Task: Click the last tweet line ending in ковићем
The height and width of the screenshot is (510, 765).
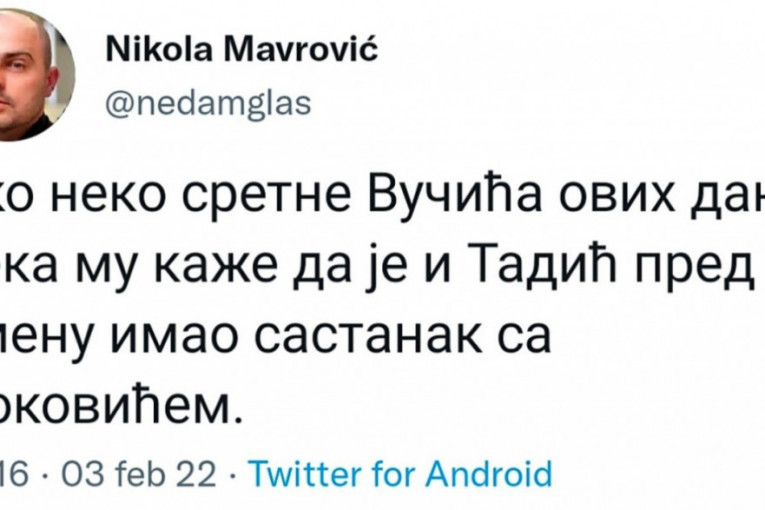Action: 120,403
